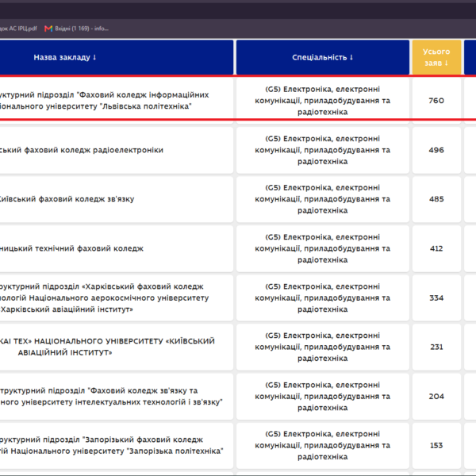This screenshot has width=476, height=476.
Task: Click the 231 applications count cell
Action: coord(436,347)
